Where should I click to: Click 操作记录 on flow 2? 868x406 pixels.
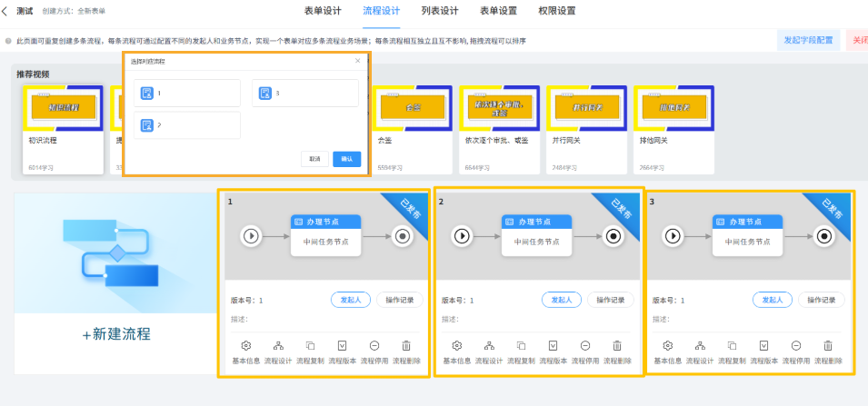611,300
